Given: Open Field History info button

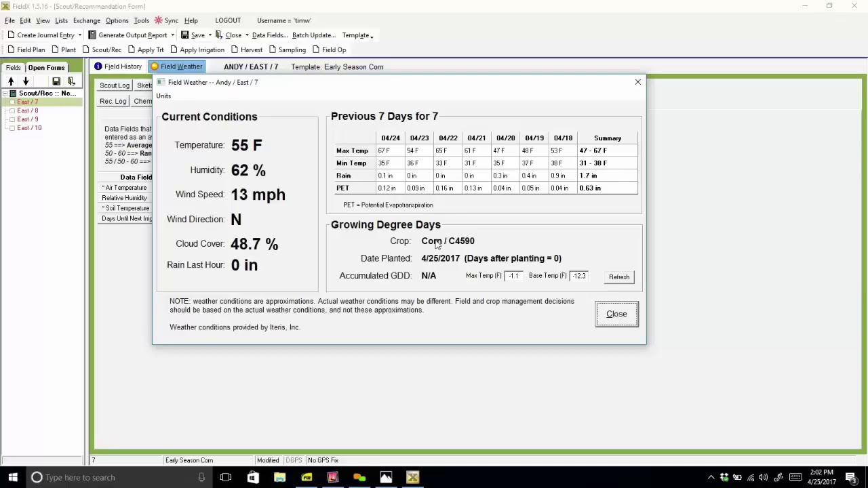Looking at the screenshot, I should coord(118,66).
